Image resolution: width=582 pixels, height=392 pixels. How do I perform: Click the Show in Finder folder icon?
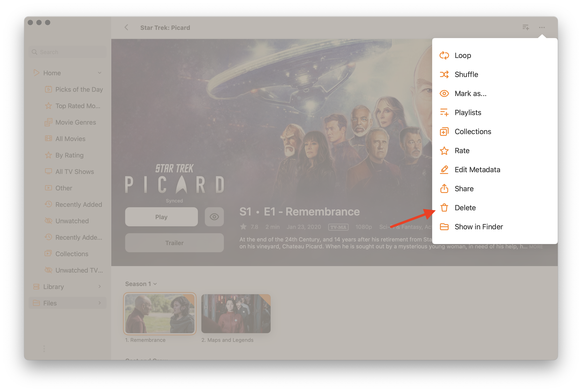coord(444,227)
